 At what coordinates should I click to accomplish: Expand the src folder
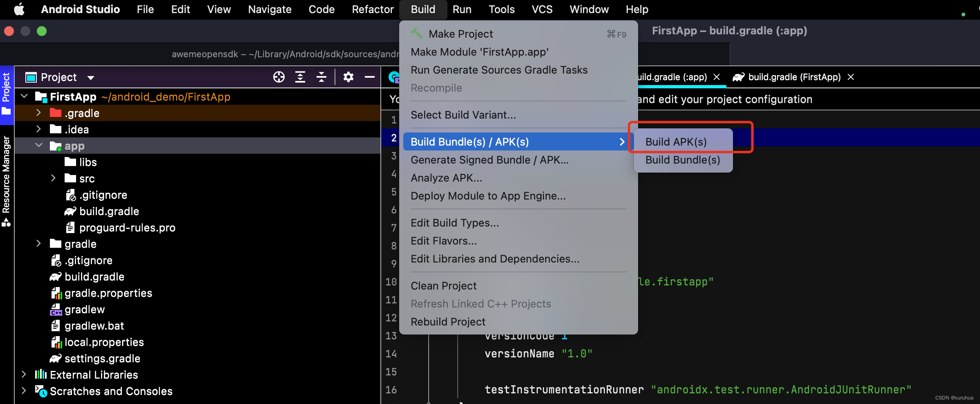[53, 178]
